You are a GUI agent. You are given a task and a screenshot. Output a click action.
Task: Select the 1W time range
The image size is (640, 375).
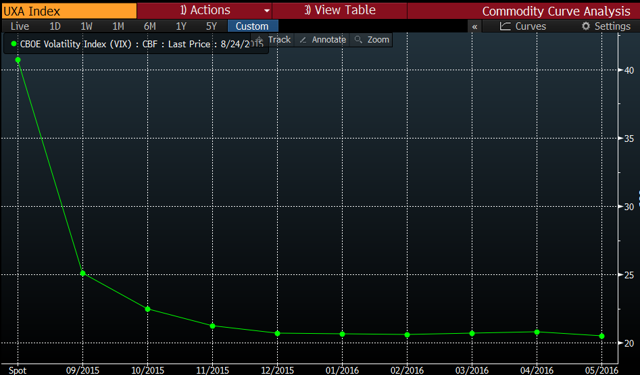pos(86,26)
